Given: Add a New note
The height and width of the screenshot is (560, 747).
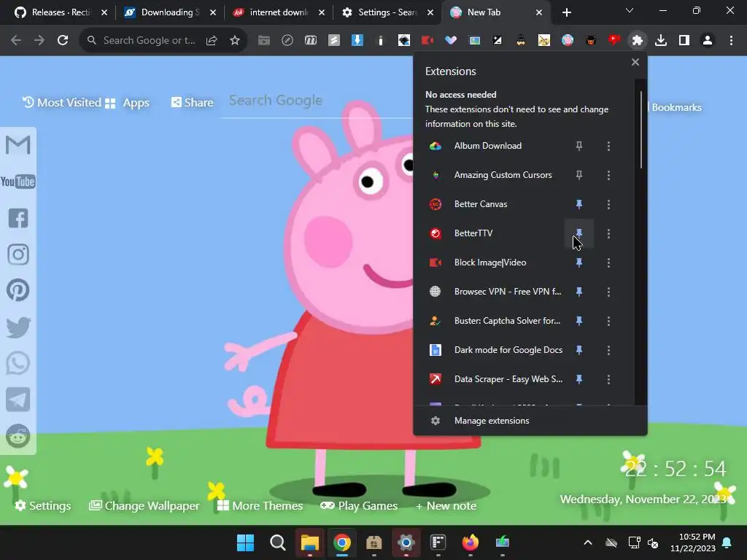Looking at the screenshot, I should click(x=446, y=506).
